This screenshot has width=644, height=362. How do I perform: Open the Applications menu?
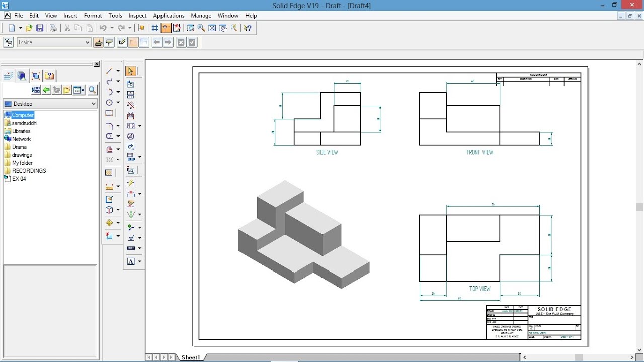pyautogui.click(x=169, y=16)
